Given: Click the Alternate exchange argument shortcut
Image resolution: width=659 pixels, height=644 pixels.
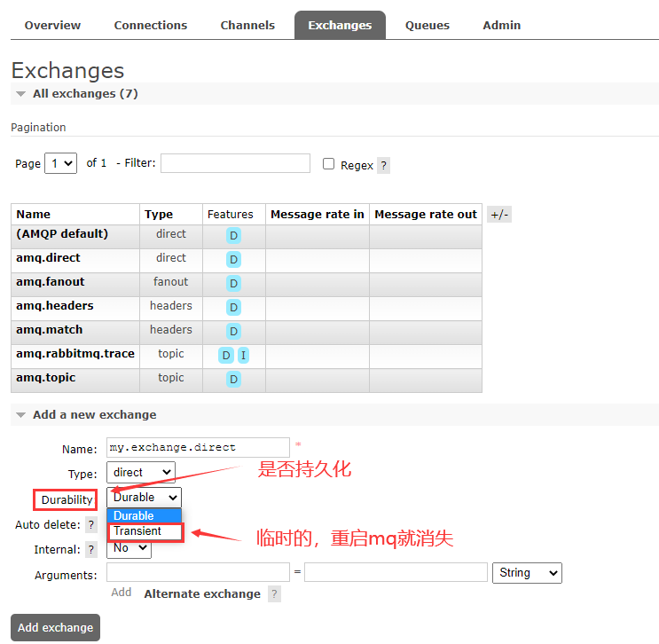Looking at the screenshot, I should (202, 594).
